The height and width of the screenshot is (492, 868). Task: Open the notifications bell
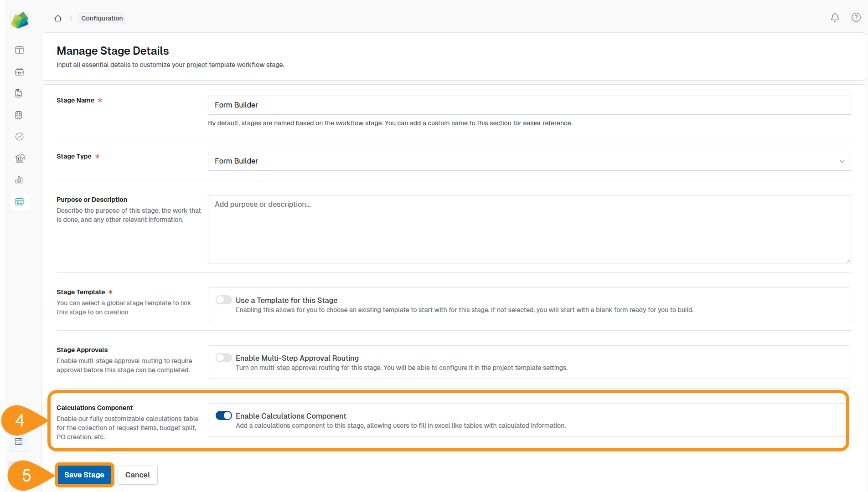835,17
